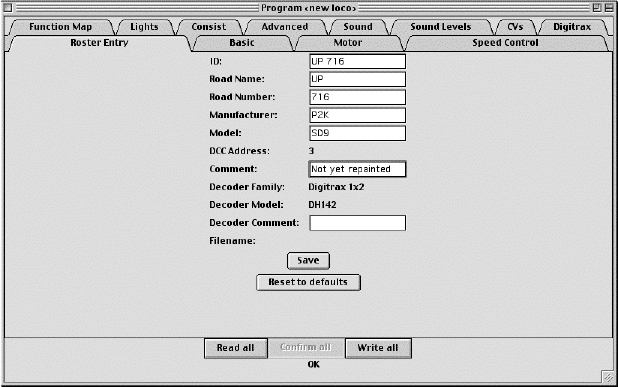Switch to the Lights tab
Screen dimensions: 618x387
(x=144, y=27)
